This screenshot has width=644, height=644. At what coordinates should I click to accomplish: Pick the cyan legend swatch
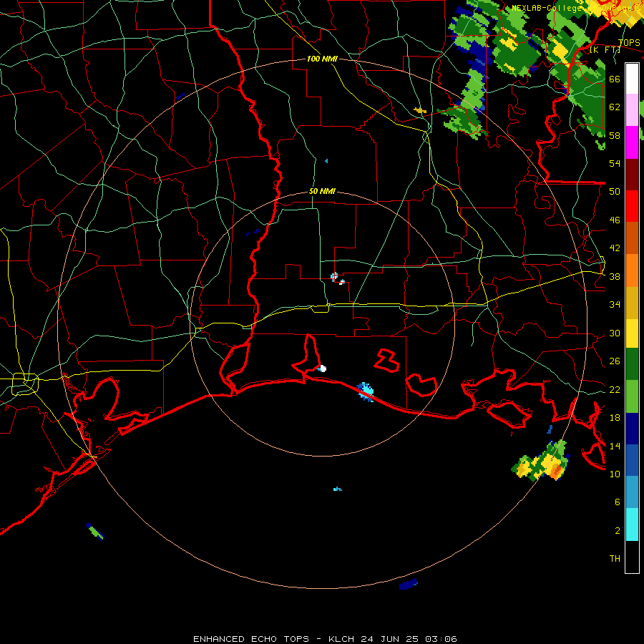coord(632,525)
